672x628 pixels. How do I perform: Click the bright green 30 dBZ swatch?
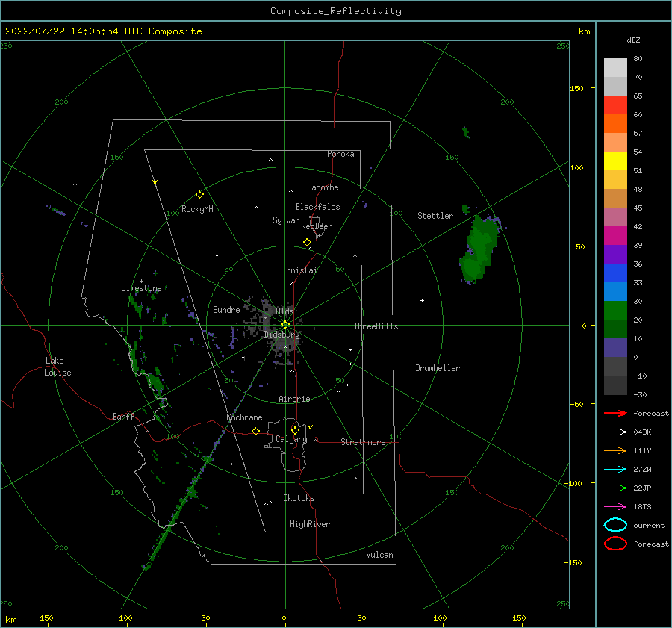615,311
